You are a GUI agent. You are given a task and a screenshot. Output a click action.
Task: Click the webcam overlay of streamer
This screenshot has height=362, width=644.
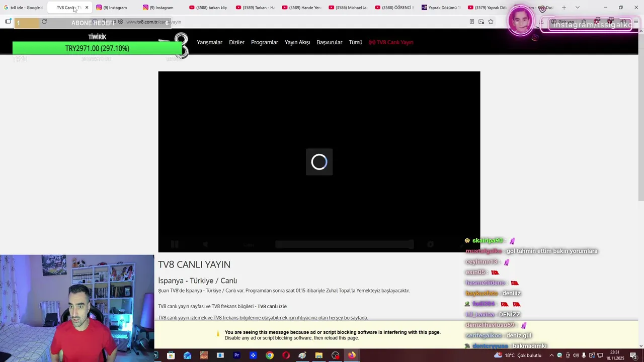point(77,308)
